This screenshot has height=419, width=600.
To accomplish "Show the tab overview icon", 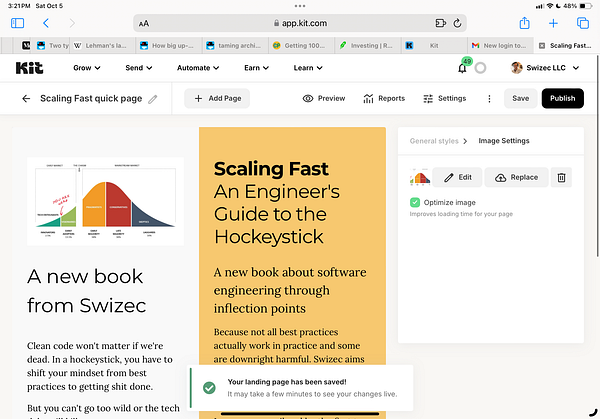I will (582, 23).
